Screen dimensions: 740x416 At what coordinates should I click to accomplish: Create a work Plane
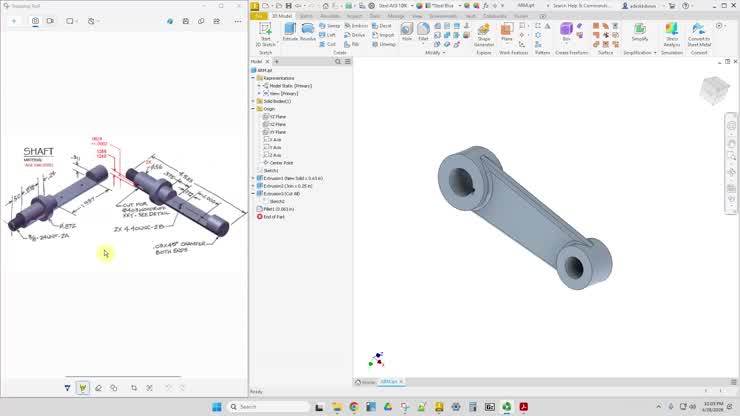[506, 32]
